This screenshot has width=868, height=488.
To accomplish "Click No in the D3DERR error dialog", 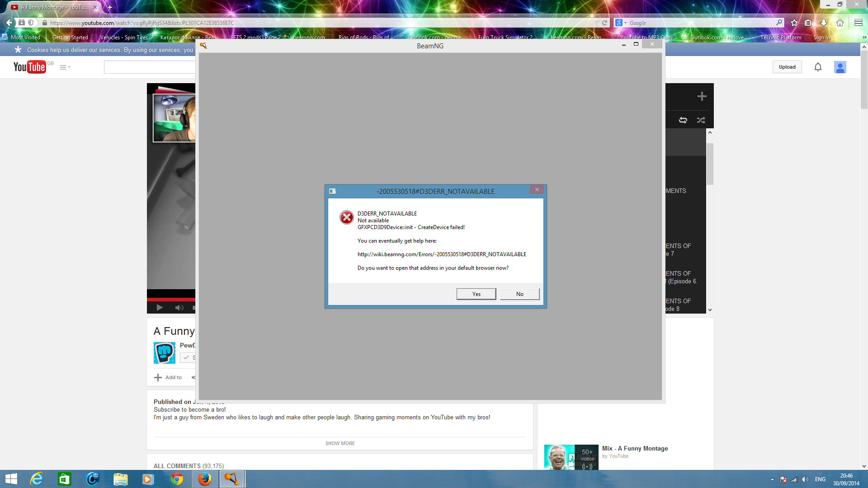I will click(x=519, y=294).
